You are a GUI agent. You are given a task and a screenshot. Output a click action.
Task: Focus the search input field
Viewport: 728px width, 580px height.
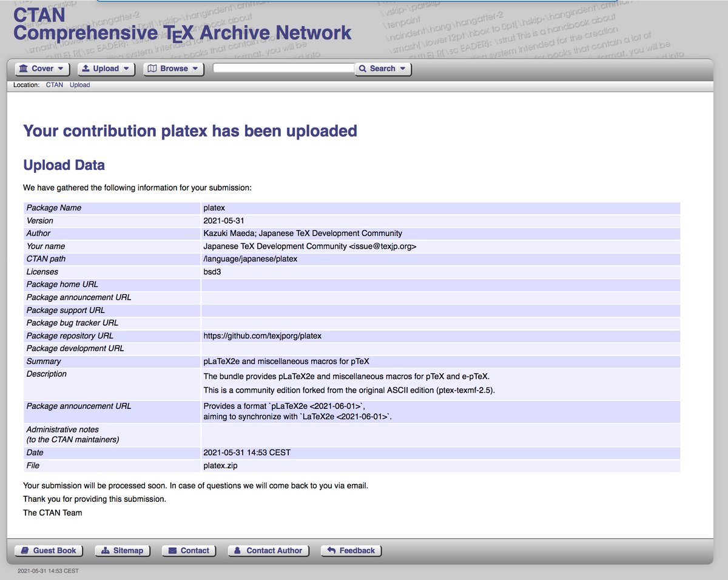284,68
